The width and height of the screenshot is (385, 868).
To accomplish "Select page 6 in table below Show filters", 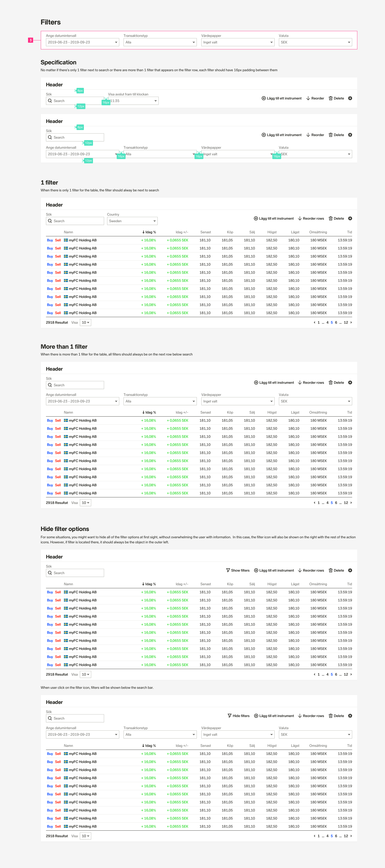I will 336,674.
